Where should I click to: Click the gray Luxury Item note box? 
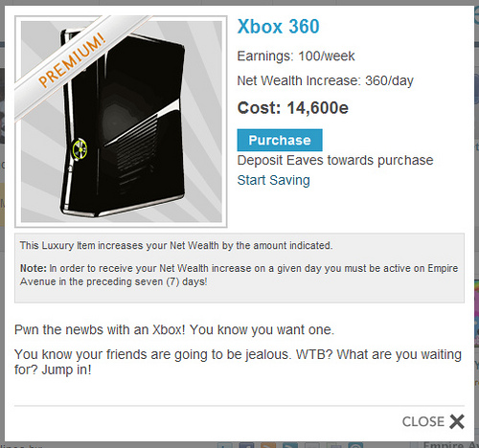coord(239,268)
